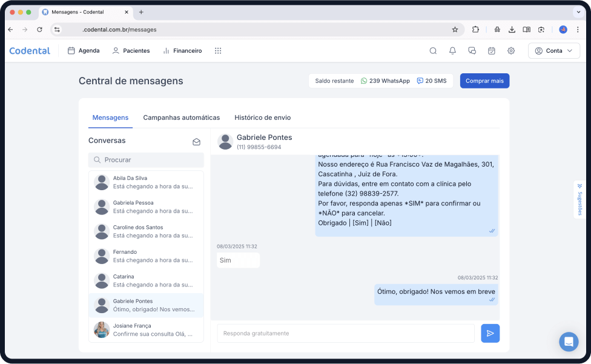The width and height of the screenshot is (591, 364).
Task: Go to Pacientes in top navigation
Action: click(131, 51)
